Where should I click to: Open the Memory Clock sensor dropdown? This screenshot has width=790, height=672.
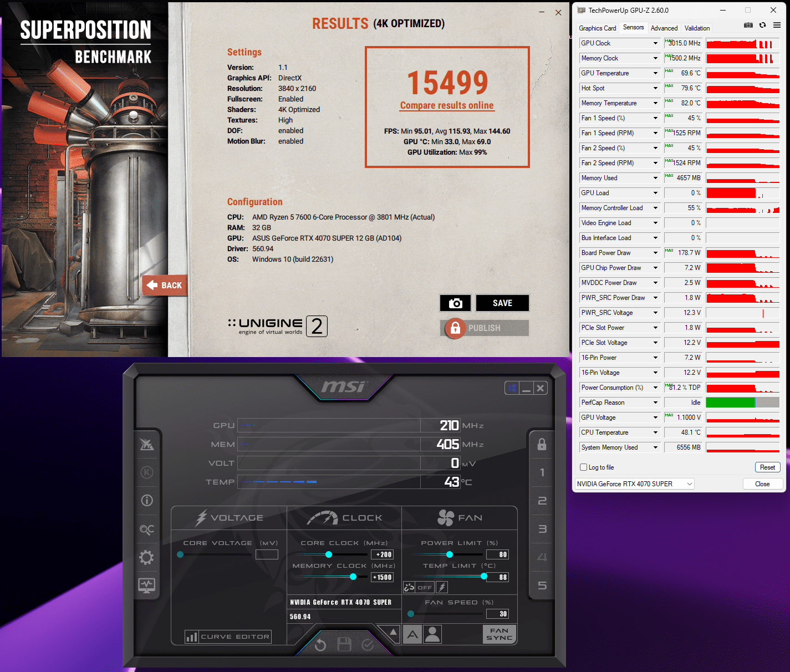655,58
